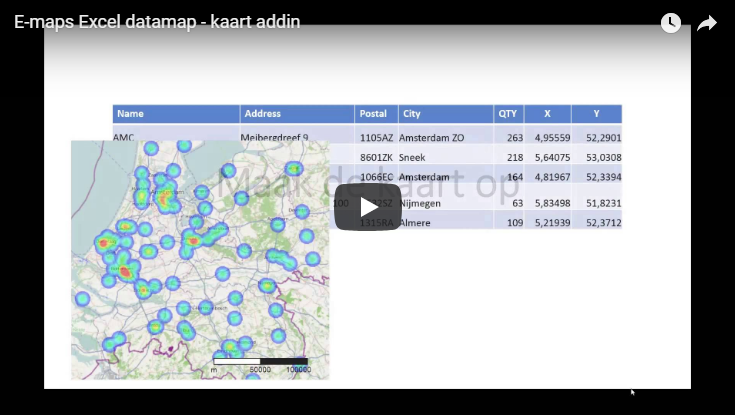Click X coordinate '5,64075'
This screenshot has height=415, width=735.
552,158
